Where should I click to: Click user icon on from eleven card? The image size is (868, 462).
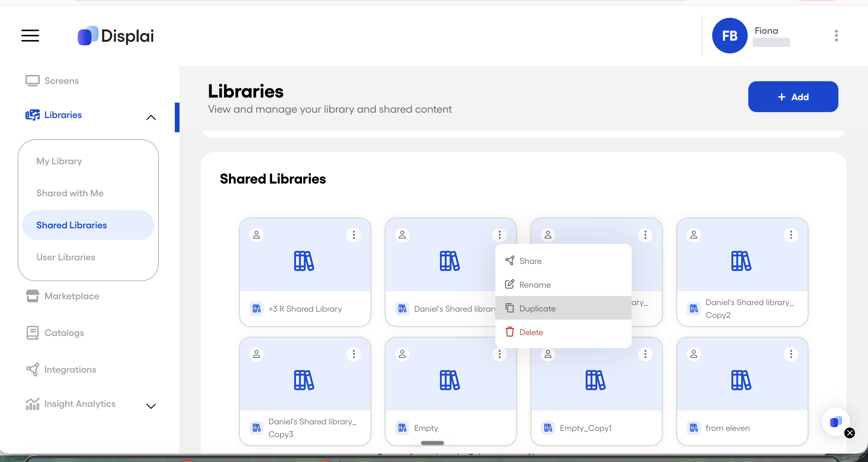[x=694, y=354]
